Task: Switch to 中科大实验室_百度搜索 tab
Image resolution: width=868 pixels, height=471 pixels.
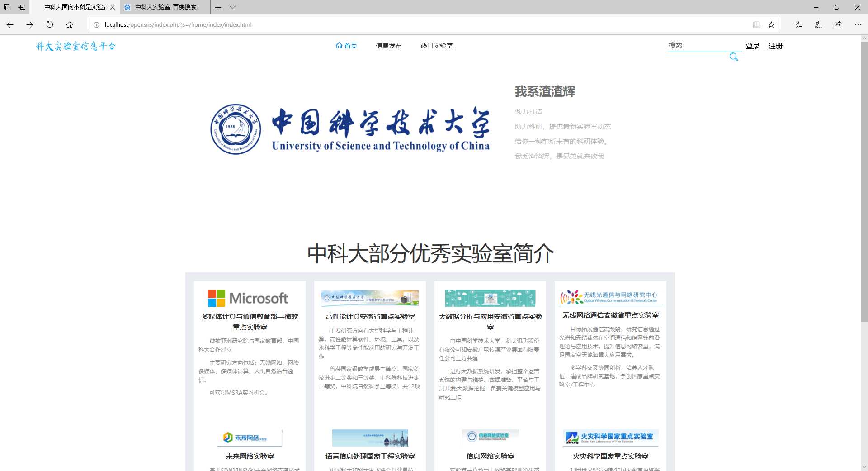Action: [x=165, y=7]
